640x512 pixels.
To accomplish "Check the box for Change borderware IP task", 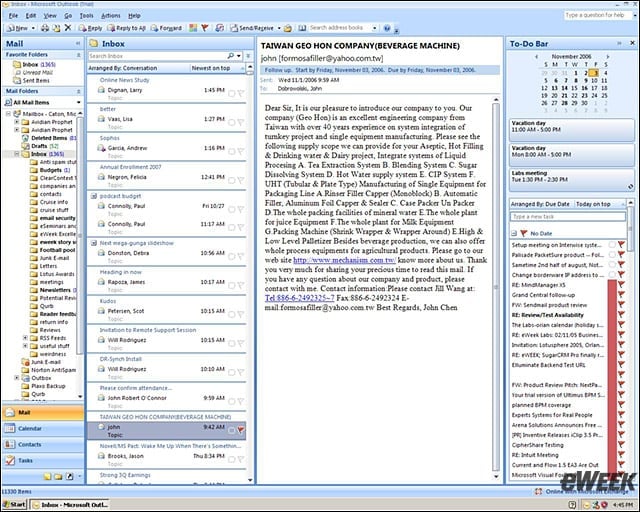I will pyautogui.click(x=612, y=274).
